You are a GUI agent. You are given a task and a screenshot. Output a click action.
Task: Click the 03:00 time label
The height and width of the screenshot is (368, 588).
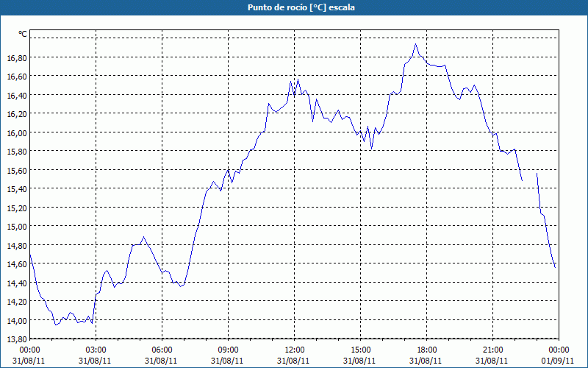96,350
